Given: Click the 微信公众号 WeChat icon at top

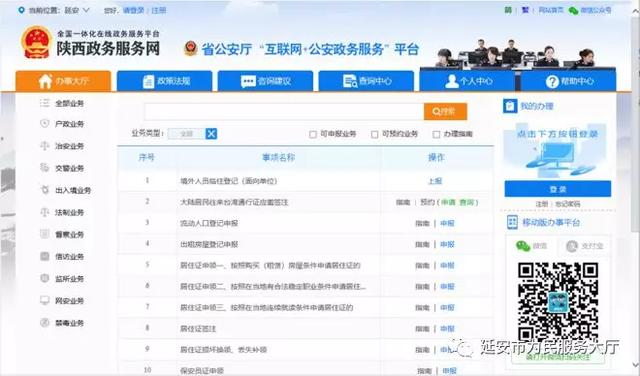Looking at the screenshot, I should coord(573,11).
